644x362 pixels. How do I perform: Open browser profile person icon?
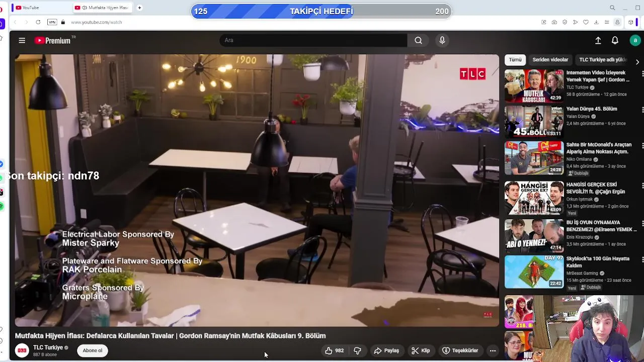coord(617,22)
